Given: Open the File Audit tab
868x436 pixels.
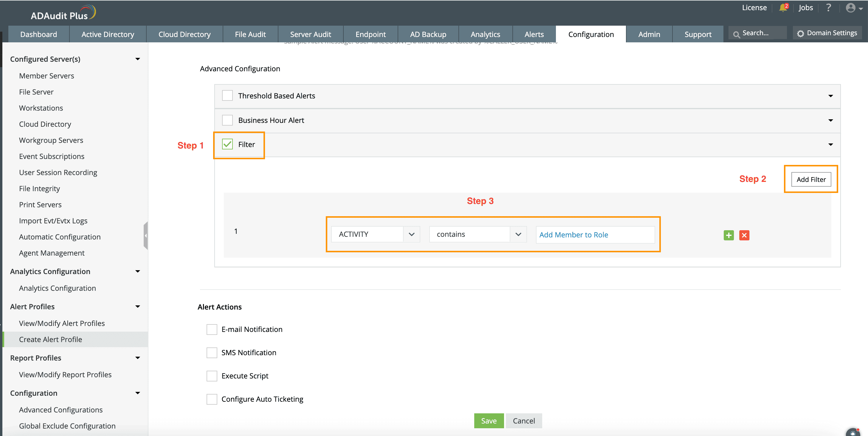Looking at the screenshot, I should tap(250, 34).
